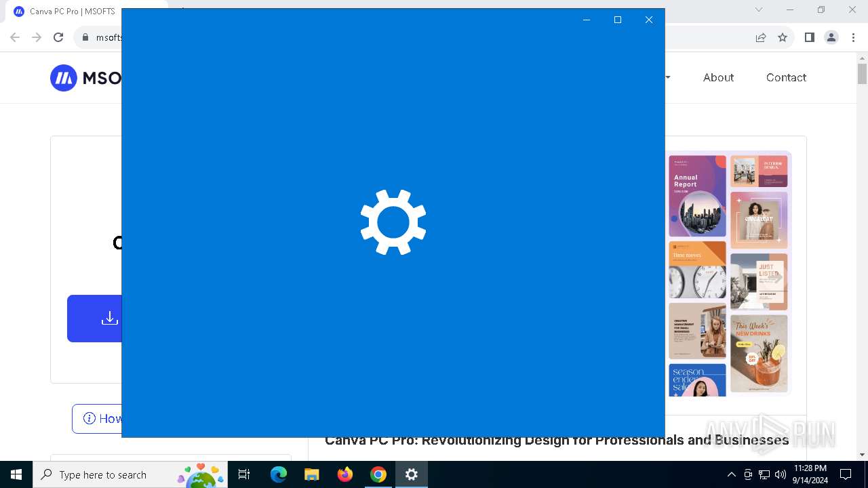The width and height of the screenshot is (868, 488).
Task: Click the Windows Start button
Action: pyautogui.click(x=16, y=474)
